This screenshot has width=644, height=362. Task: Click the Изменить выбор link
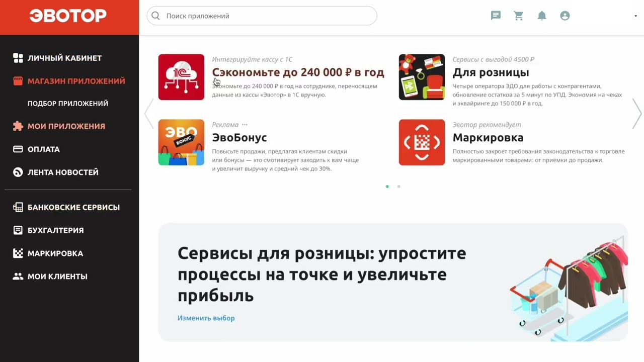(206, 318)
